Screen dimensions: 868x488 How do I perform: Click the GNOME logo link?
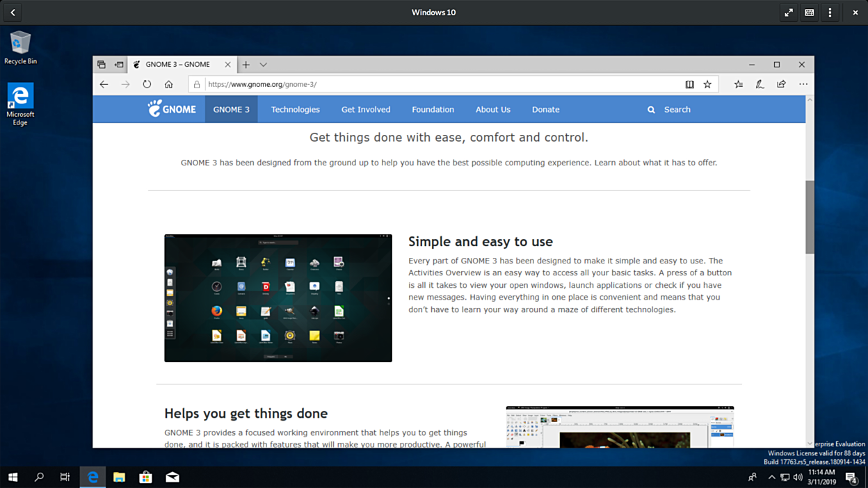click(172, 109)
